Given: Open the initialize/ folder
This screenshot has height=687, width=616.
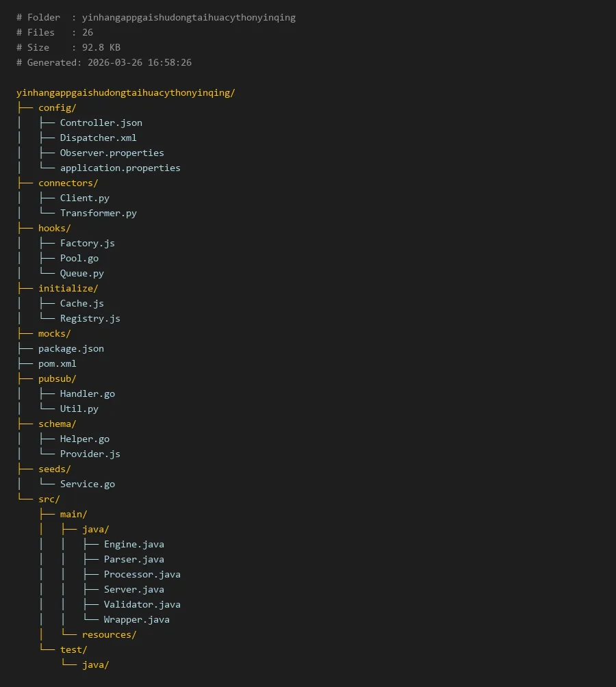Looking at the screenshot, I should point(68,288).
